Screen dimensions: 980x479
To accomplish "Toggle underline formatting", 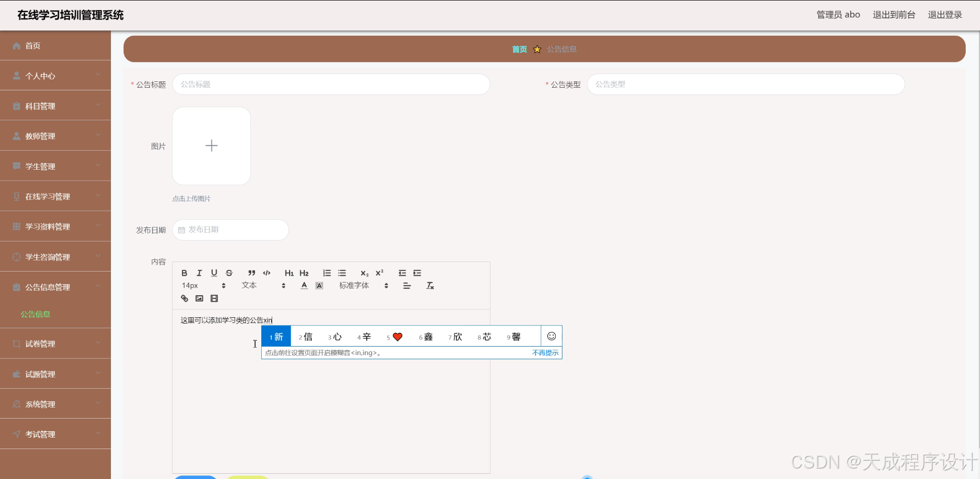I will [214, 273].
